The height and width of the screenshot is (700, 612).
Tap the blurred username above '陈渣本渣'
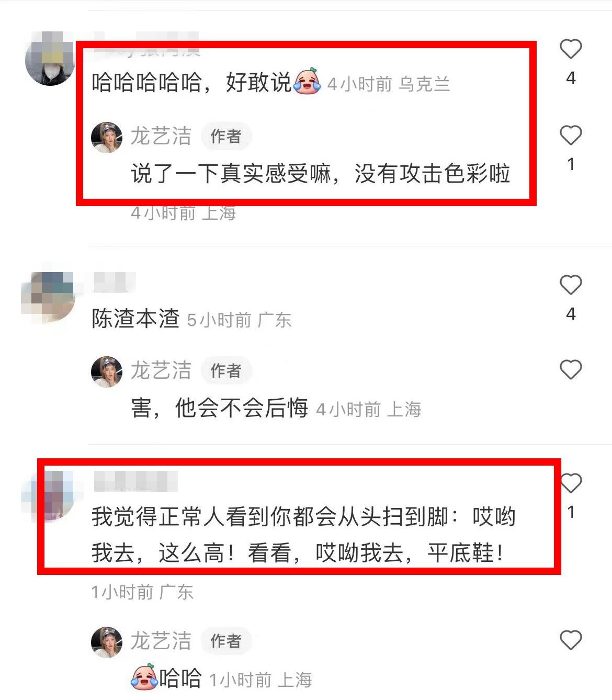click(114, 283)
